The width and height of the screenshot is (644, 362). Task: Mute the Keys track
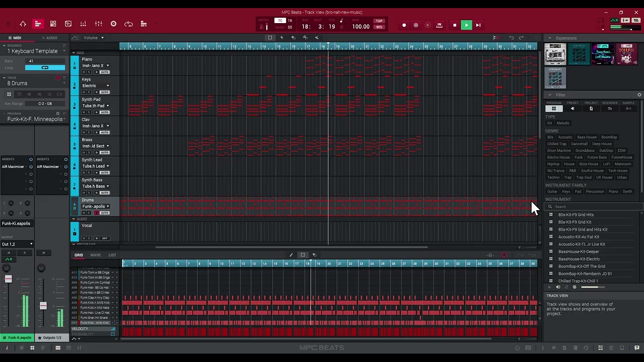coord(84,92)
